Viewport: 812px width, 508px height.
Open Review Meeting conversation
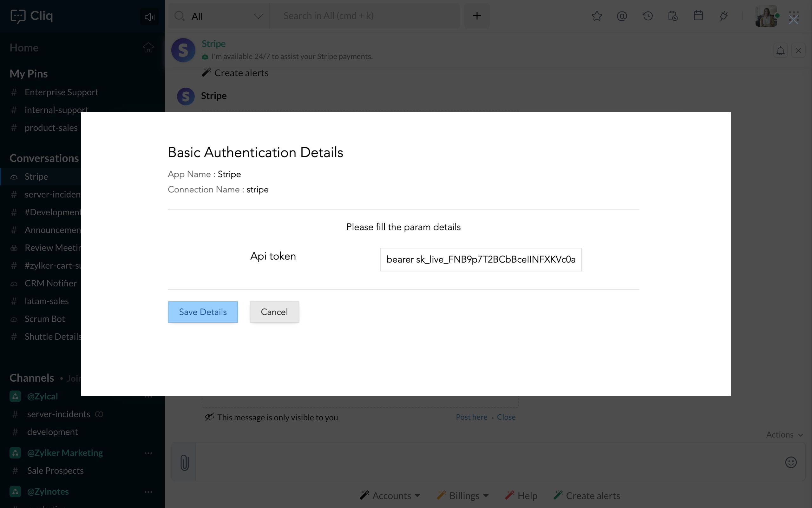(x=53, y=248)
